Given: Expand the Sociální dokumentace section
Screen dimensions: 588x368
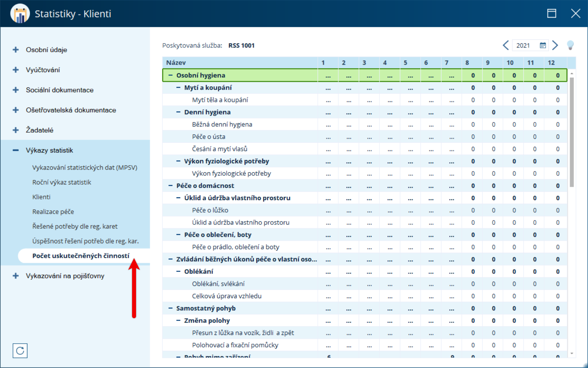Looking at the screenshot, I should click(16, 90).
